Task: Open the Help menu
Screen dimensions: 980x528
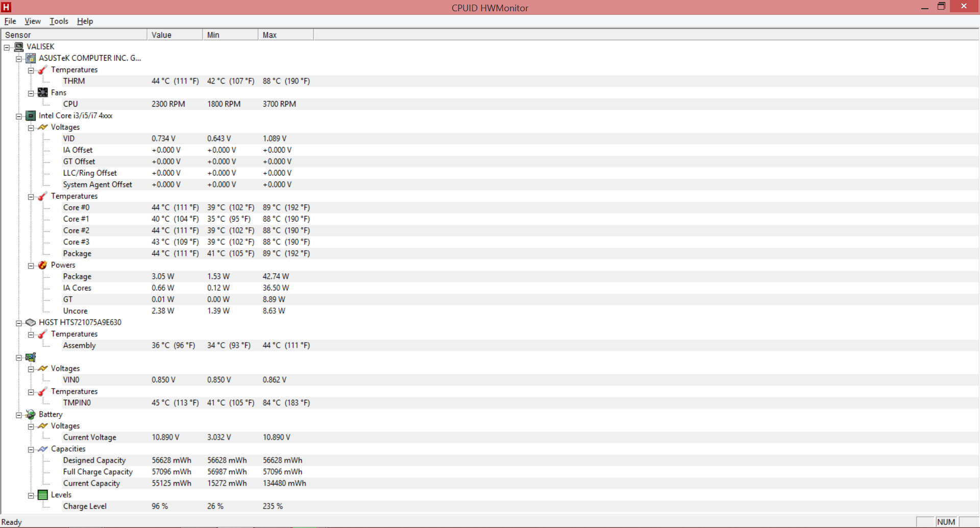Action: [85, 21]
